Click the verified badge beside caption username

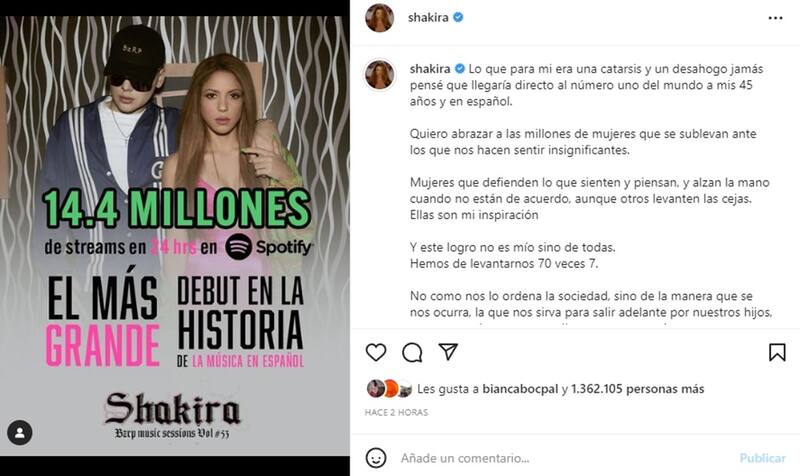460,69
